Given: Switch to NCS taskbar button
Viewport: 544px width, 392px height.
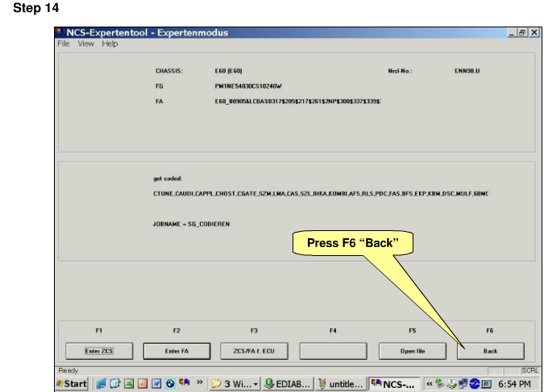Looking at the screenshot, I should (x=394, y=384).
